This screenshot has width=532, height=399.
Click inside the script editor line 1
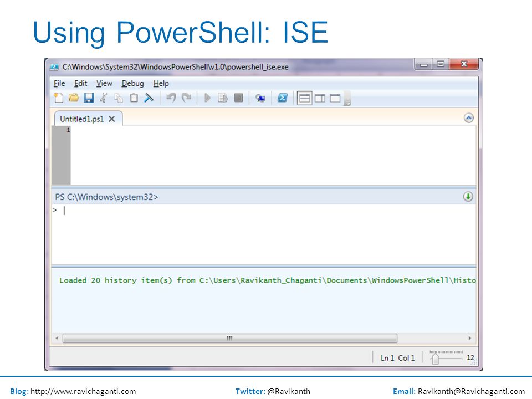click(x=273, y=130)
